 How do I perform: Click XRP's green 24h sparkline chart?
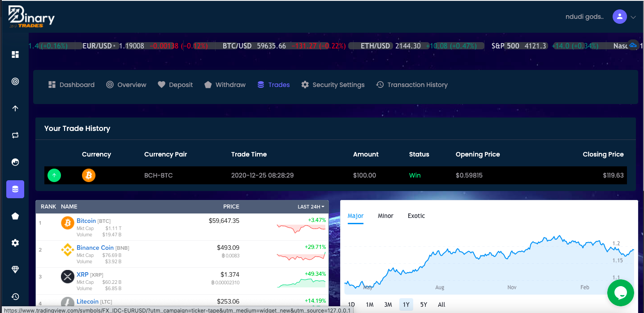301,283
